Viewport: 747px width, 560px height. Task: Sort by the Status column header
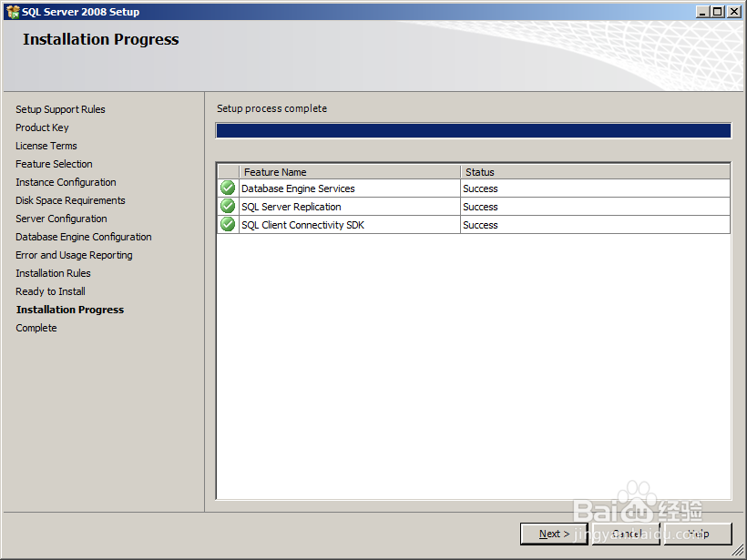click(x=596, y=172)
